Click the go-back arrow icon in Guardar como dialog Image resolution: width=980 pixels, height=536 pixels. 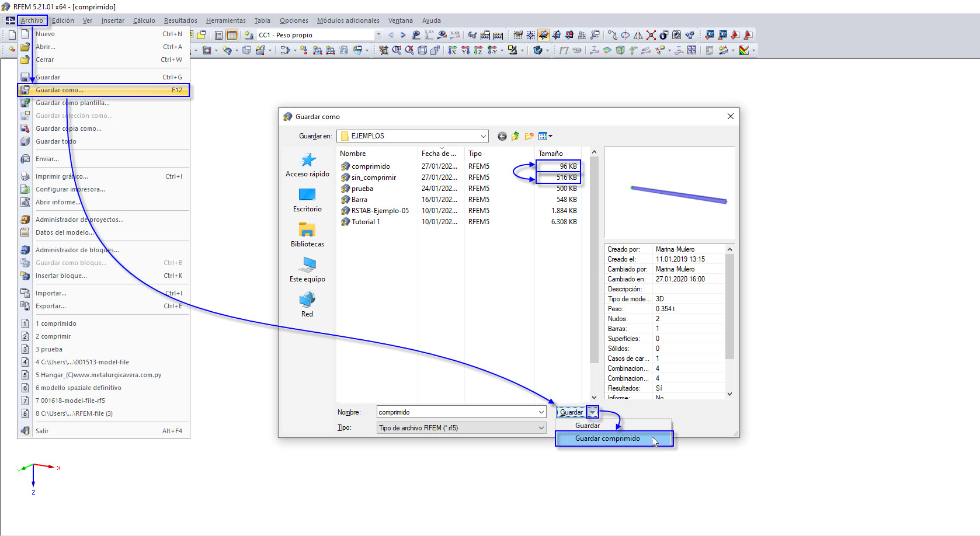(x=502, y=136)
